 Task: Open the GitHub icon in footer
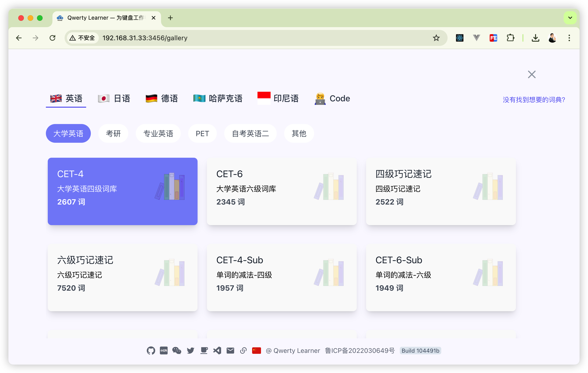[151, 351]
